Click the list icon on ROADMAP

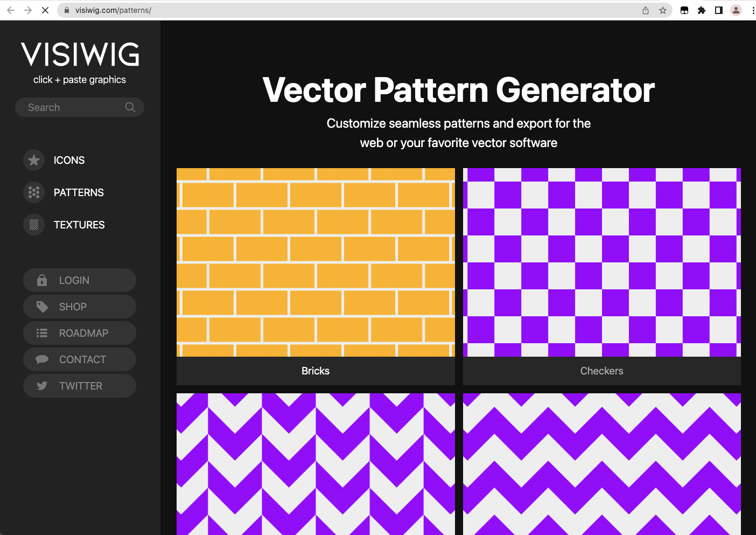(42, 333)
